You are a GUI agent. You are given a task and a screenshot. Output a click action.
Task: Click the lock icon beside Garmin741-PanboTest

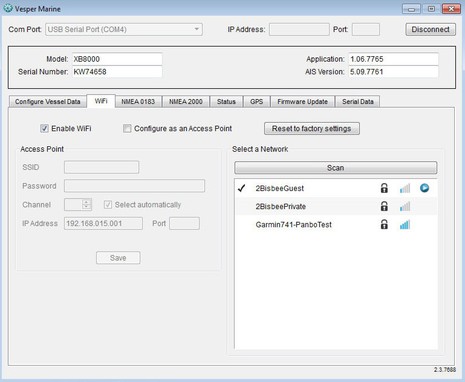(x=384, y=224)
